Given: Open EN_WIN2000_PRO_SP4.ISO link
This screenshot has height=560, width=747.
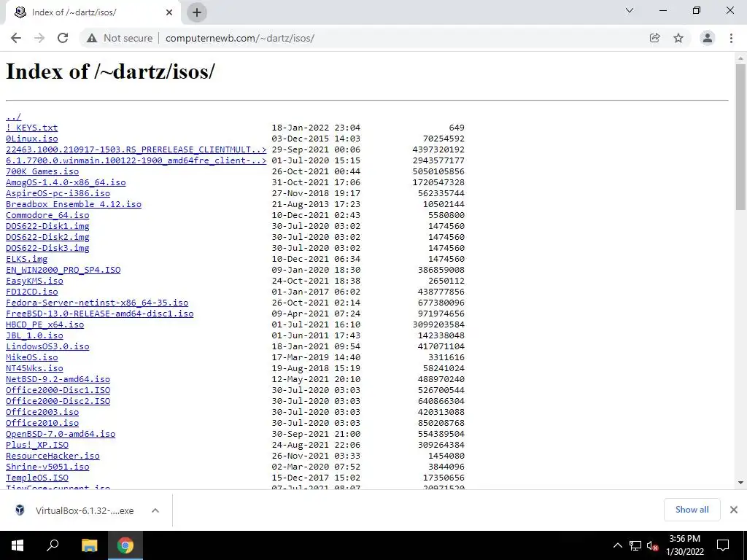Looking at the screenshot, I should [63, 270].
